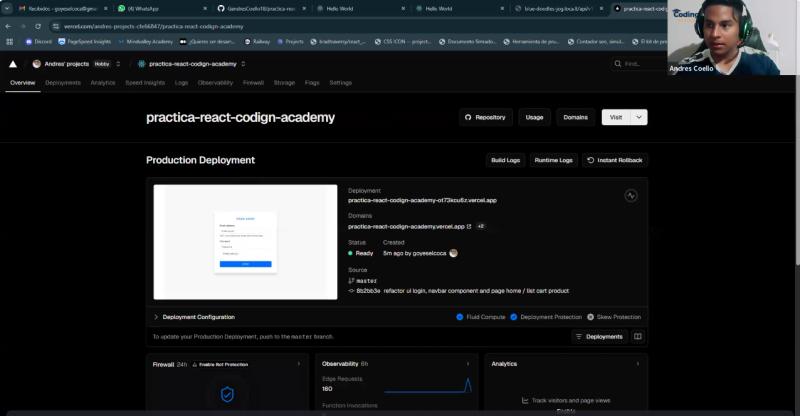Open the goyeselcoca author avatar
The height and width of the screenshot is (416, 800).
[453, 253]
